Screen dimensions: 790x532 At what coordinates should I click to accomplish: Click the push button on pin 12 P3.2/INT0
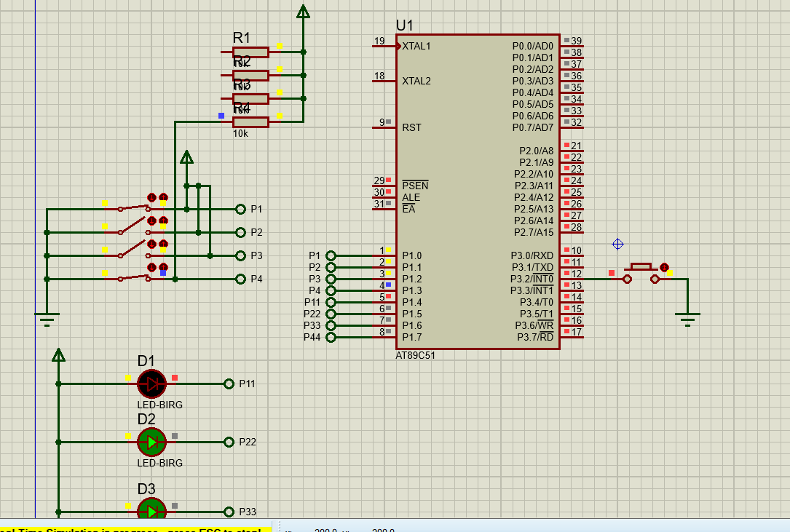pos(641,273)
